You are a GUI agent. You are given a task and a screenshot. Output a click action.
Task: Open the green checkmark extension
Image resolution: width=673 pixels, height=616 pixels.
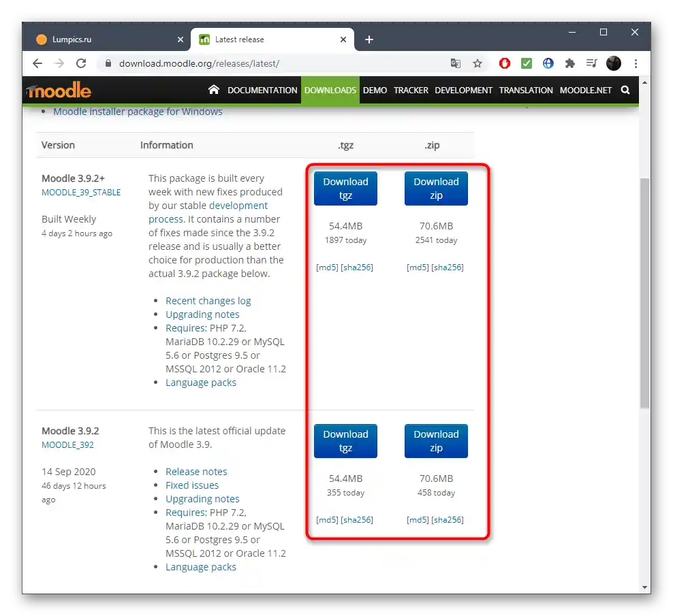[527, 63]
